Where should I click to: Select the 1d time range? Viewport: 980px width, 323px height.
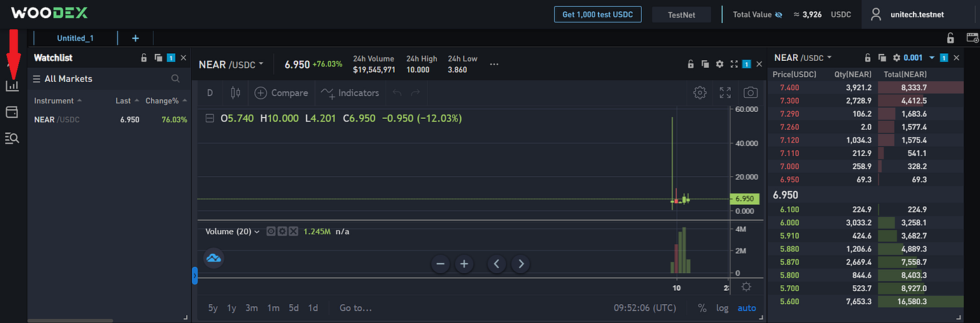pyautogui.click(x=313, y=308)
